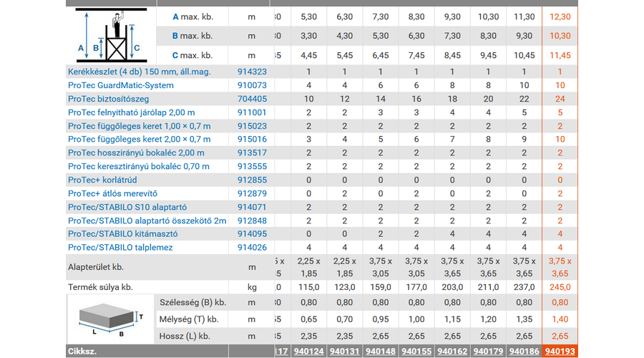The height and width of the screenshot is (358, 644).
Task: Click ProTec hosszirányú bokaléc 2,00 m
Action: click(x=136, y=153)
